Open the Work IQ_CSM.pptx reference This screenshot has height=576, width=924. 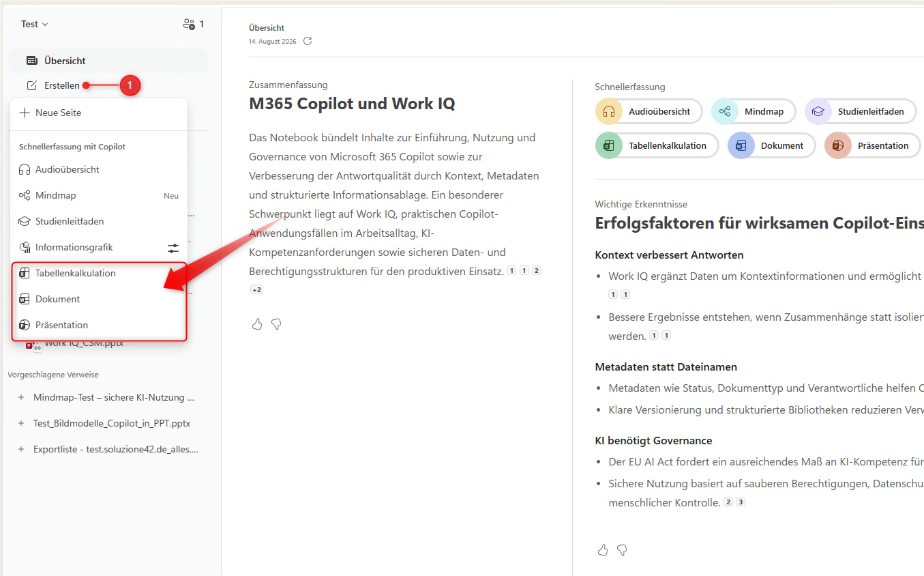(83, 344)
